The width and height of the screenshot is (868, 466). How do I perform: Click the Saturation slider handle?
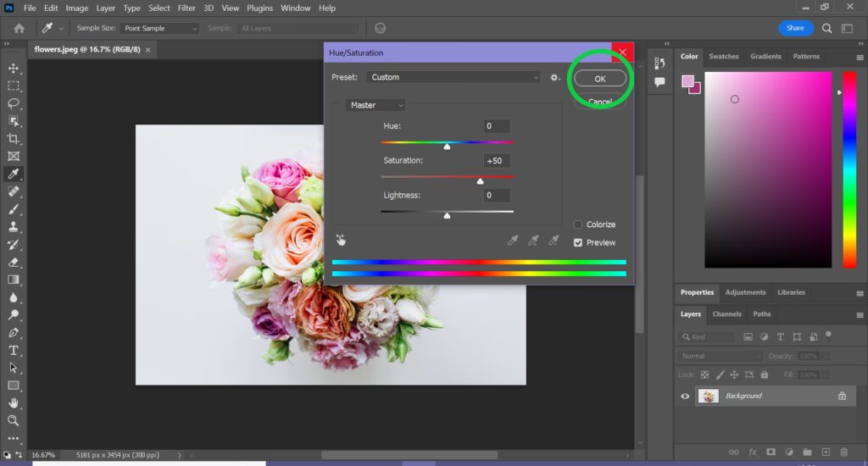(x=480, y=180)
